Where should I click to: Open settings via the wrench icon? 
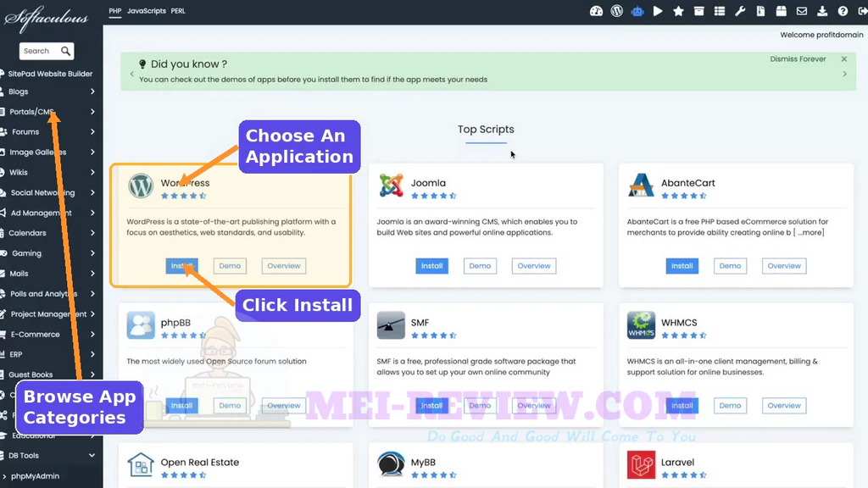(x=740, y=11)
